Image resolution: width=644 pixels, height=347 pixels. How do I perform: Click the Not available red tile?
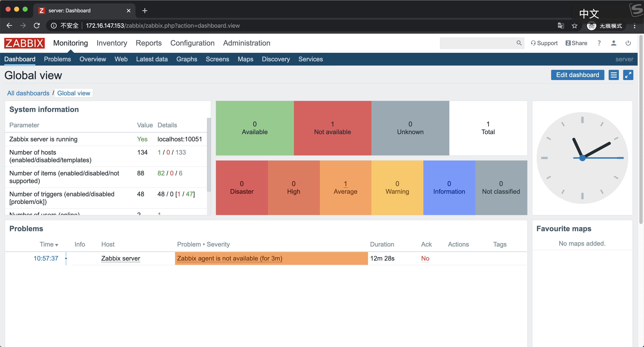pos(332,128)
